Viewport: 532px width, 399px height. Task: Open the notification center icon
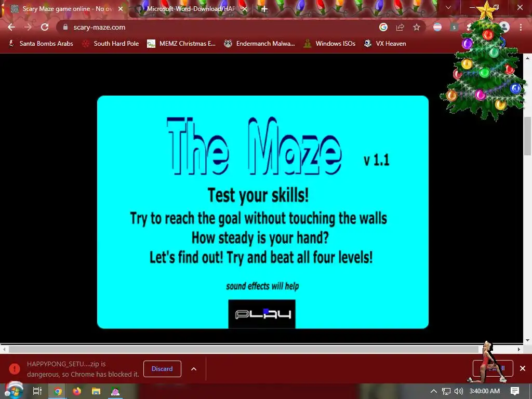(x=515, y=391)
